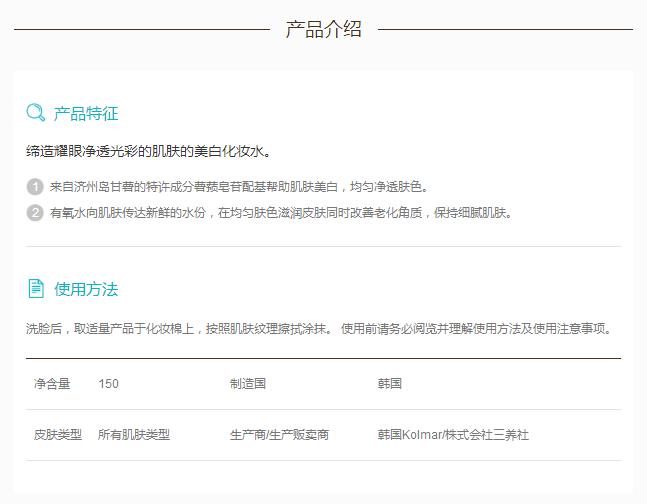Click the 净含量 label cell
The image size is (647, 504).
[x=52, y=384]
